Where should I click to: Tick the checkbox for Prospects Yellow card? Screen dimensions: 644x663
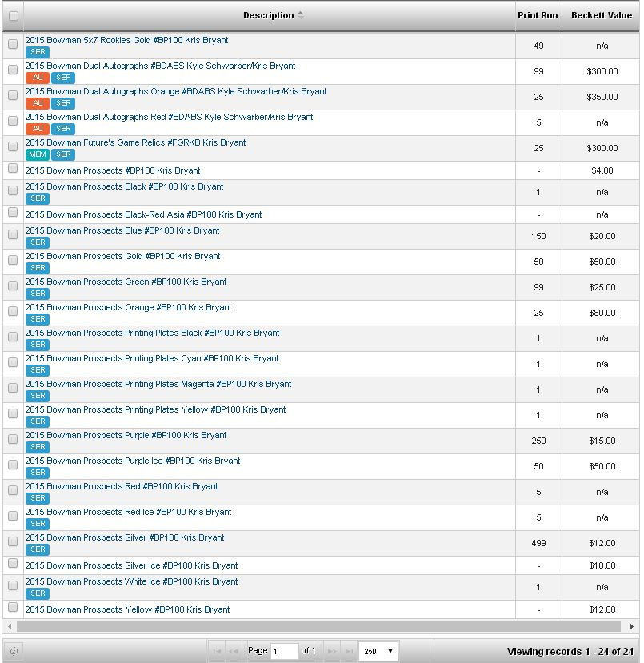pyautogui.click(x=13, y=607)
